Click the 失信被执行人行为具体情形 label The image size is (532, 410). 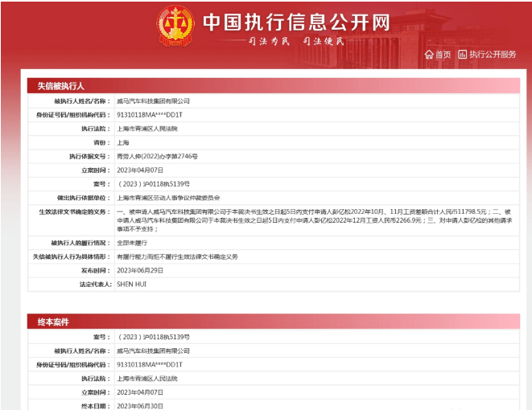[72, 256]
